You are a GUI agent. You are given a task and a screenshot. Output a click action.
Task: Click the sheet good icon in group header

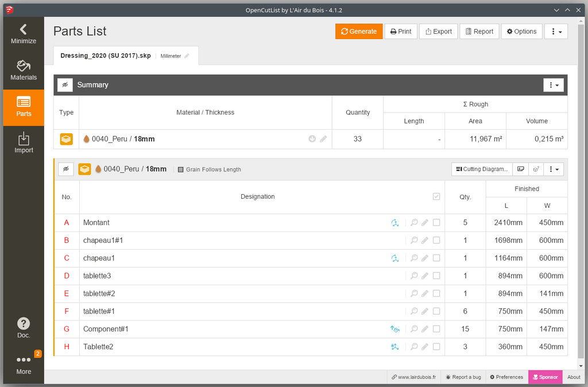[85, 169]
